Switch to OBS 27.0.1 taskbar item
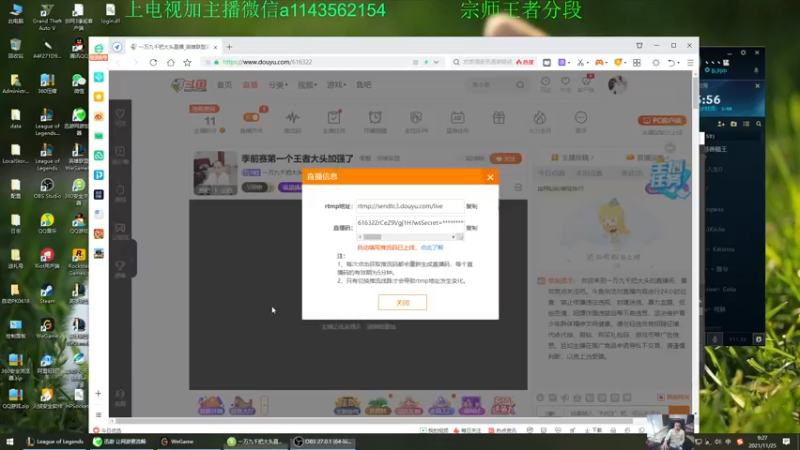The height and width of the screenshot is (450, 800). pos(323,442)
